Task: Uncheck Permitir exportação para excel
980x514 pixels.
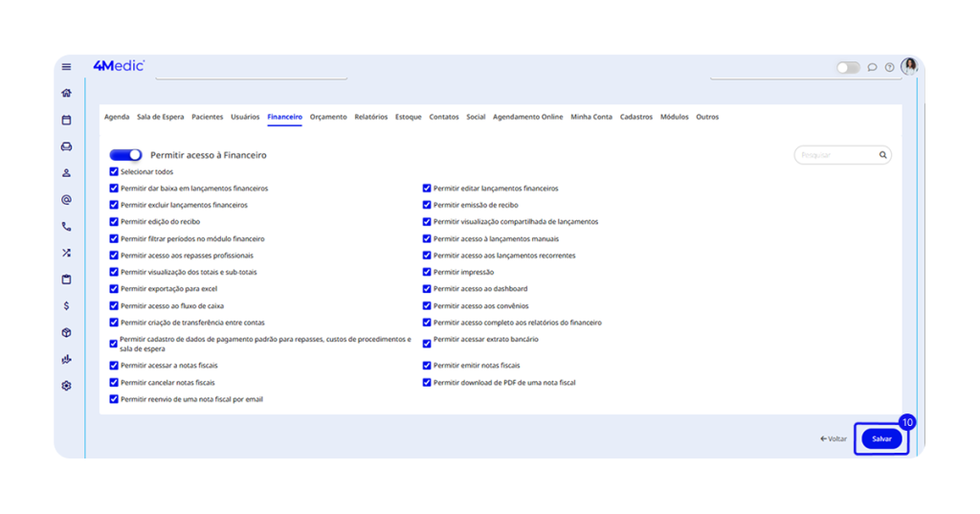Action: (114, 289)
